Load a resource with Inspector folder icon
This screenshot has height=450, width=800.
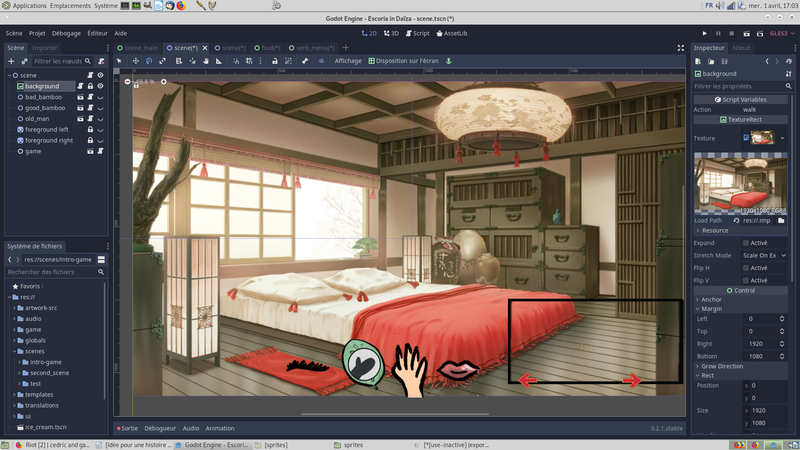(x=711, y=61)
